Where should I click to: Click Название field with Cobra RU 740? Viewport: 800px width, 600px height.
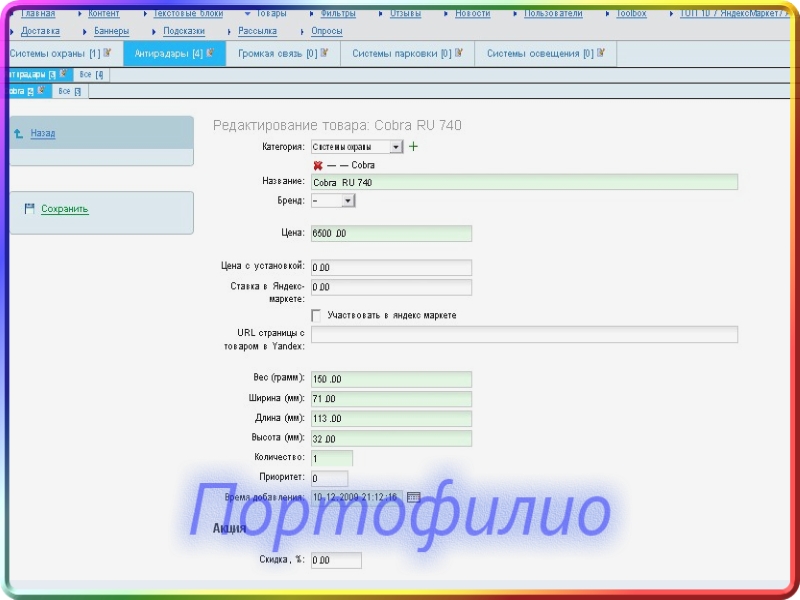[x=524, y=182]
